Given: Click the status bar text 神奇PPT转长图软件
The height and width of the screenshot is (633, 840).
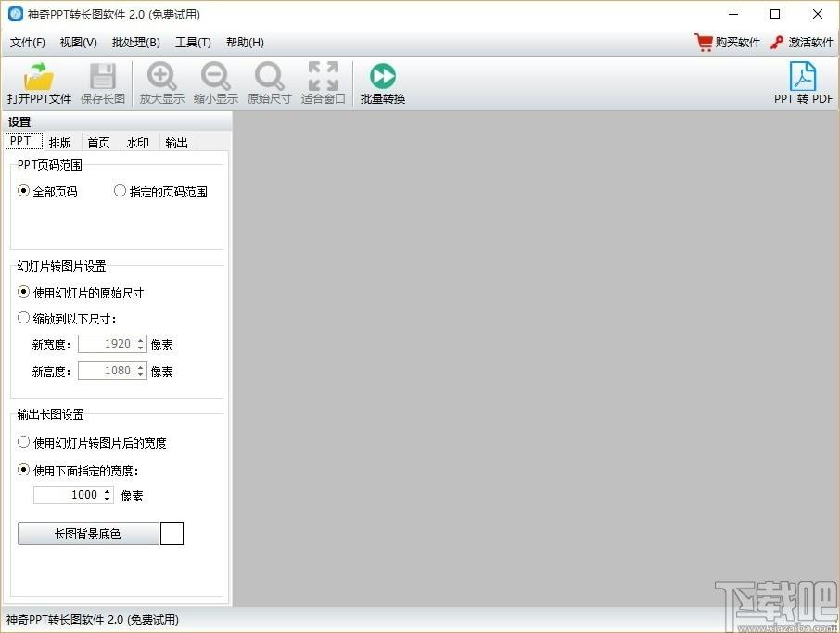Looking at the screenshot, I should 92,620.
